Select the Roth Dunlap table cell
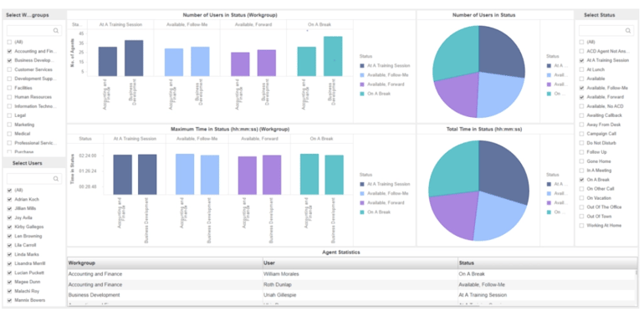Screen dimensions: 644x311 (x=360, y=285)
